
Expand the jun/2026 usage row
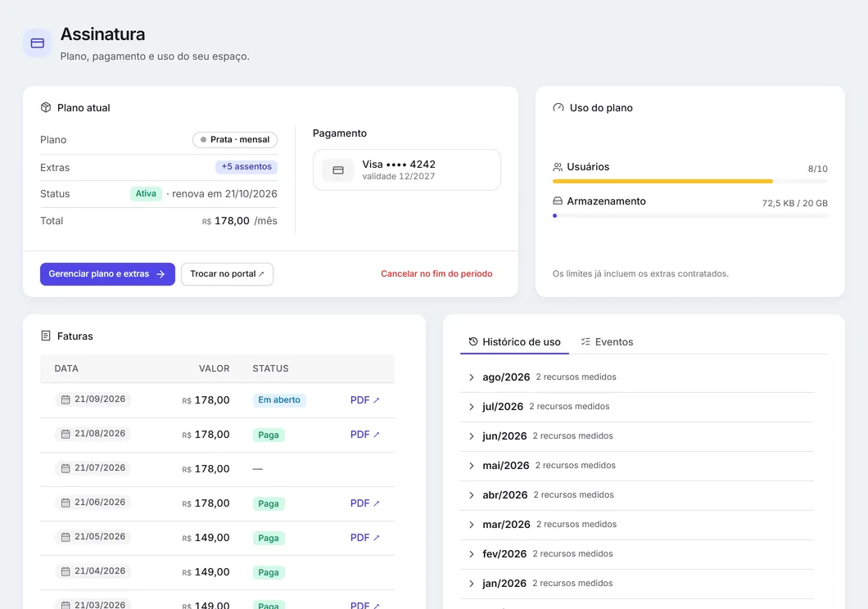coord(637,435)
